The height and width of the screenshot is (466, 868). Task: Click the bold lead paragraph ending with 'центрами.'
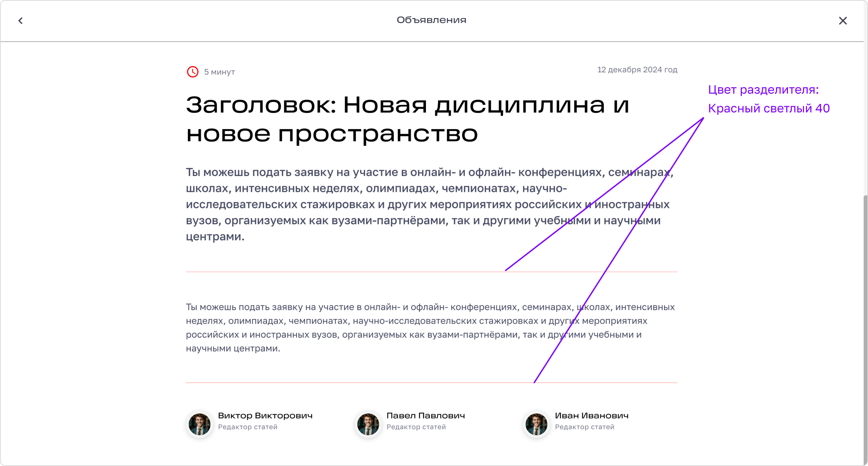[430, 204]
